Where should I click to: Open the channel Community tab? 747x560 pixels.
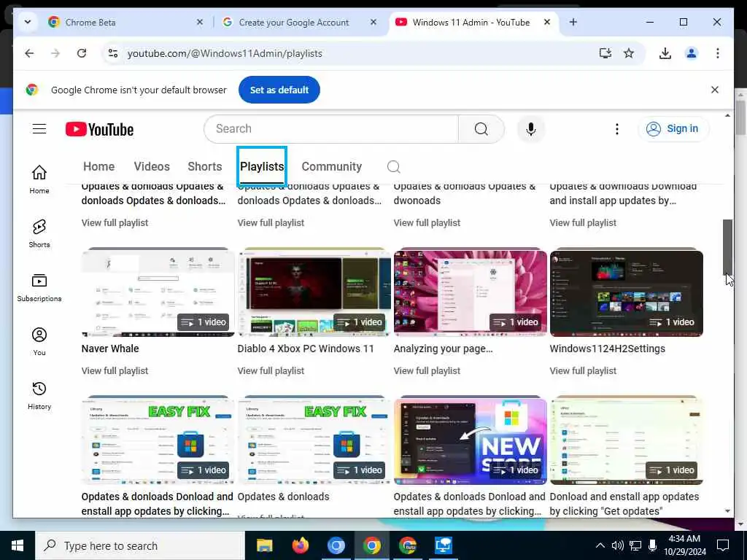click(x=332, y=167)
